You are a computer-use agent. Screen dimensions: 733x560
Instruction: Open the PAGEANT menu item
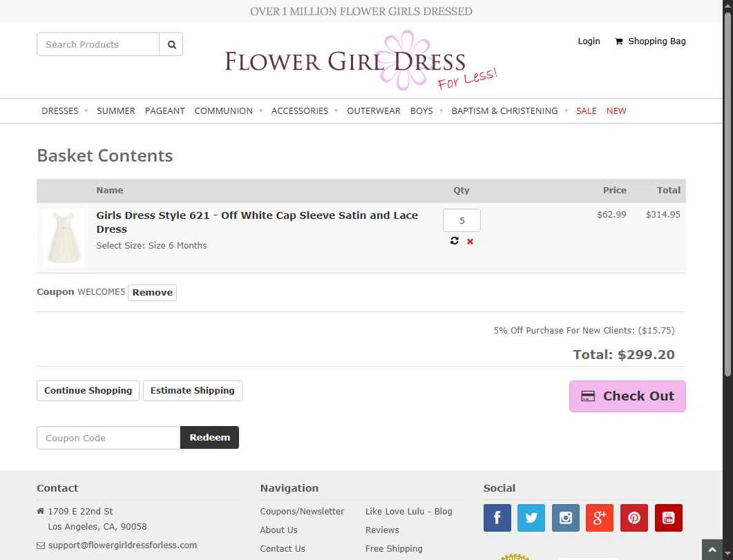coord(164,111)
